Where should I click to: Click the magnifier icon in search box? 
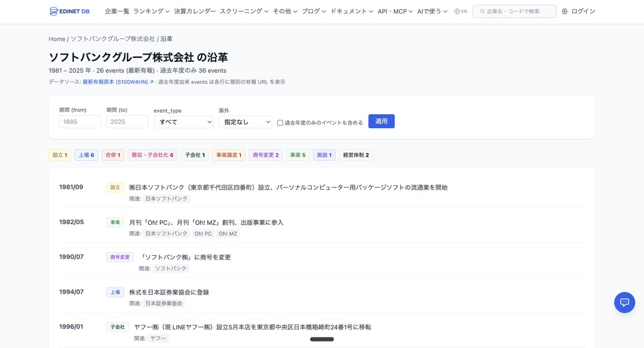(482, 11)
